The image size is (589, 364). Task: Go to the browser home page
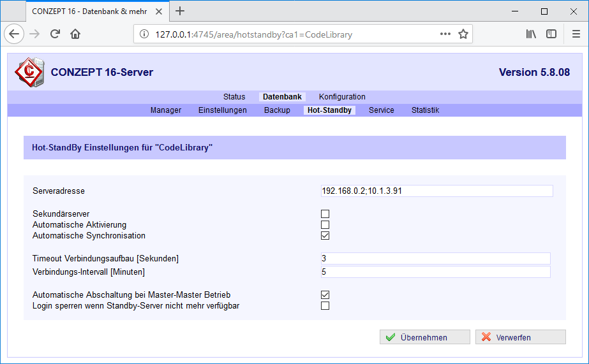click(75, 34)
